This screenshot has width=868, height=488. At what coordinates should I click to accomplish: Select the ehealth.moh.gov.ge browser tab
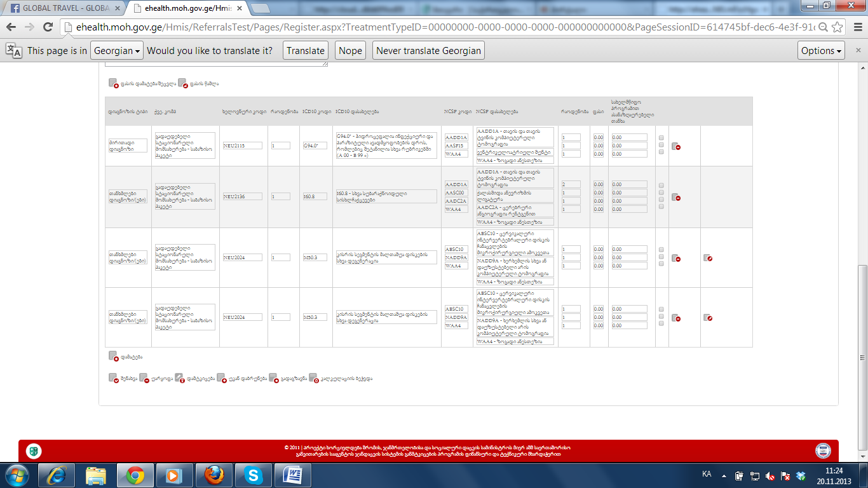point(184,8)
